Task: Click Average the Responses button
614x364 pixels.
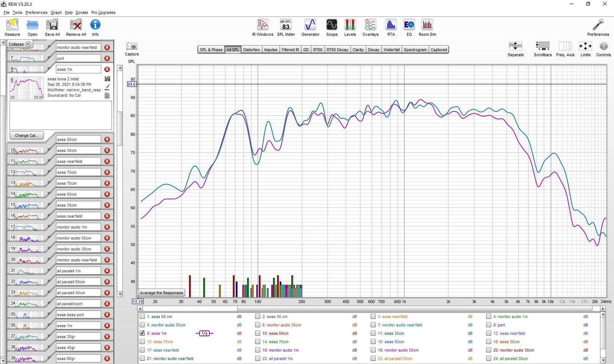Action: tap(161, 293)
